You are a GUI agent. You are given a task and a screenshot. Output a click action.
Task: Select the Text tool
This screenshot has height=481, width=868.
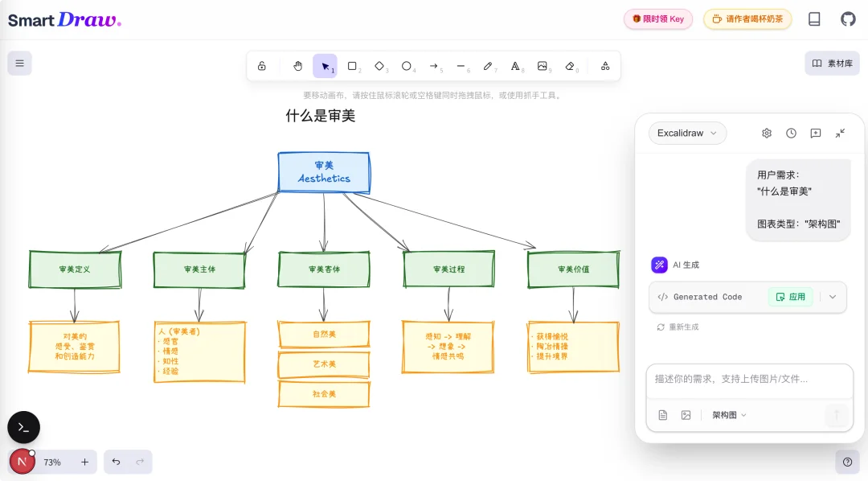[x=516, y=66]
